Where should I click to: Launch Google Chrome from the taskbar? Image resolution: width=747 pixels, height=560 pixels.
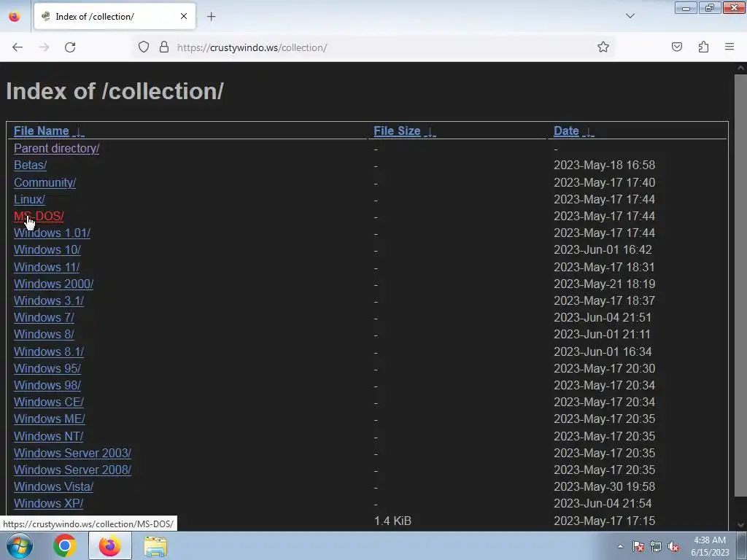(64, 545)
